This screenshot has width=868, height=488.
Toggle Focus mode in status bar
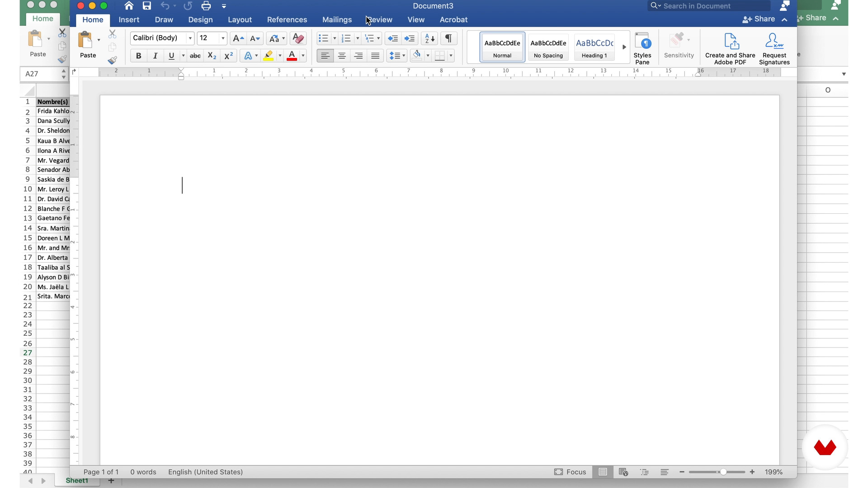tap(570, 472)
